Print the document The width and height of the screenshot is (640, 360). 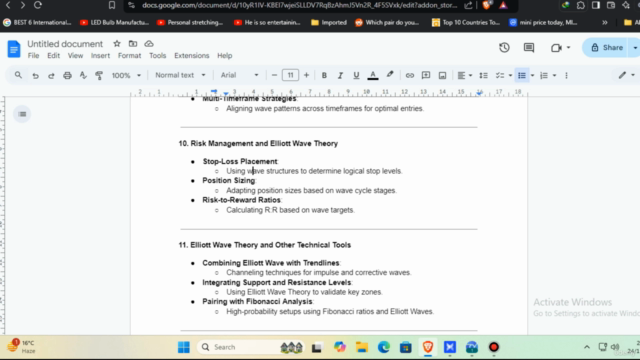(67, 76)
